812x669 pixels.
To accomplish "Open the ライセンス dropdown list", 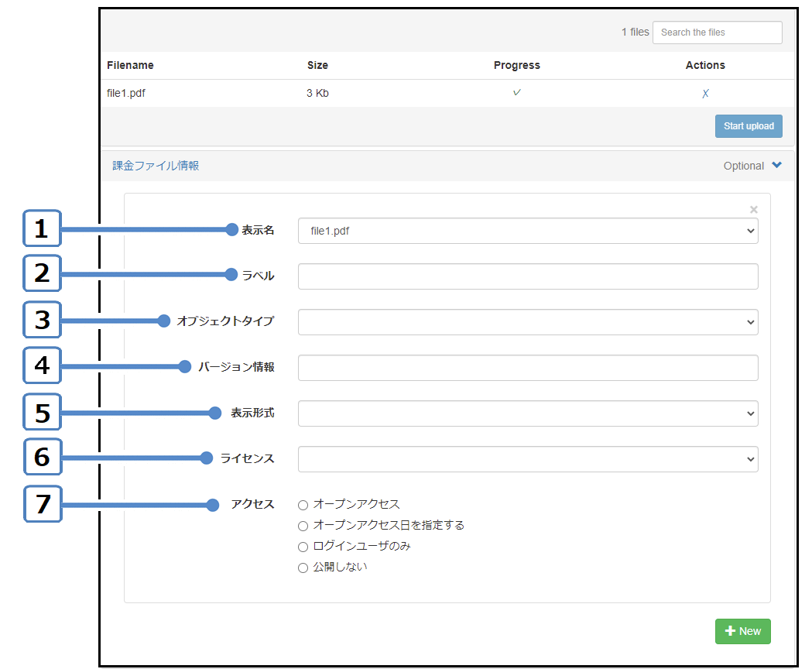I will (527, 459).
